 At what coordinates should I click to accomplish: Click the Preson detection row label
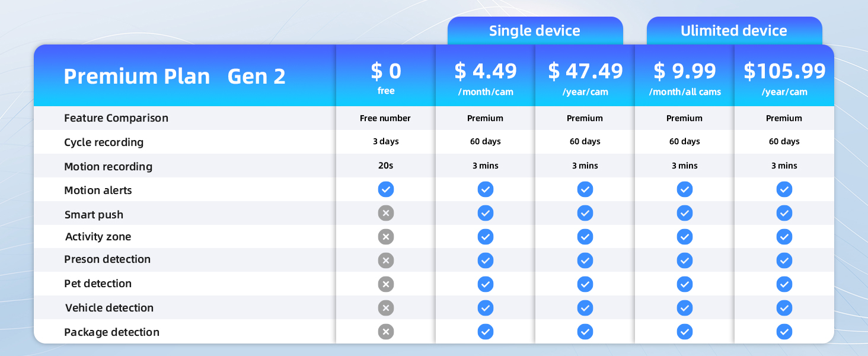click(x=107, y=259)
